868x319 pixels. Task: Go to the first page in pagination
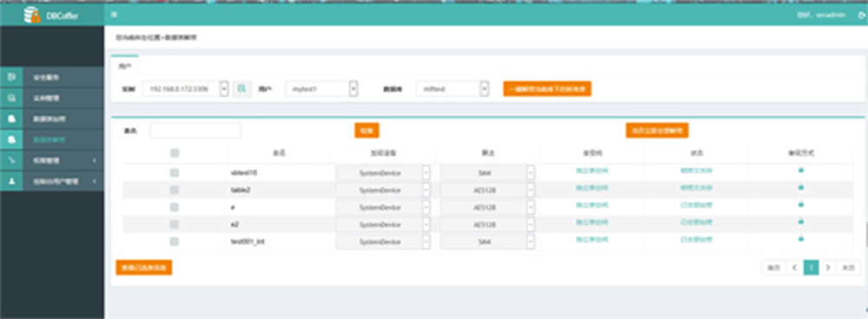(773, 268)
